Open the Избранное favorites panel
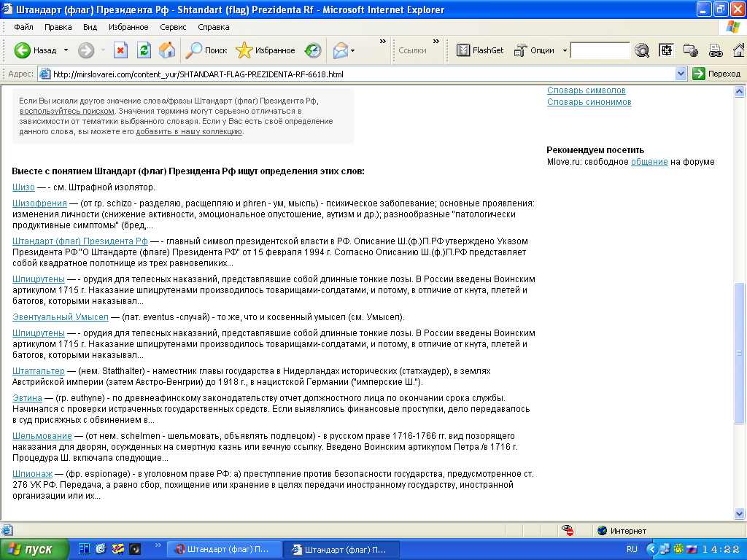Image resolution: width=747 pixels, height=560 pixels. click(266, 50)
